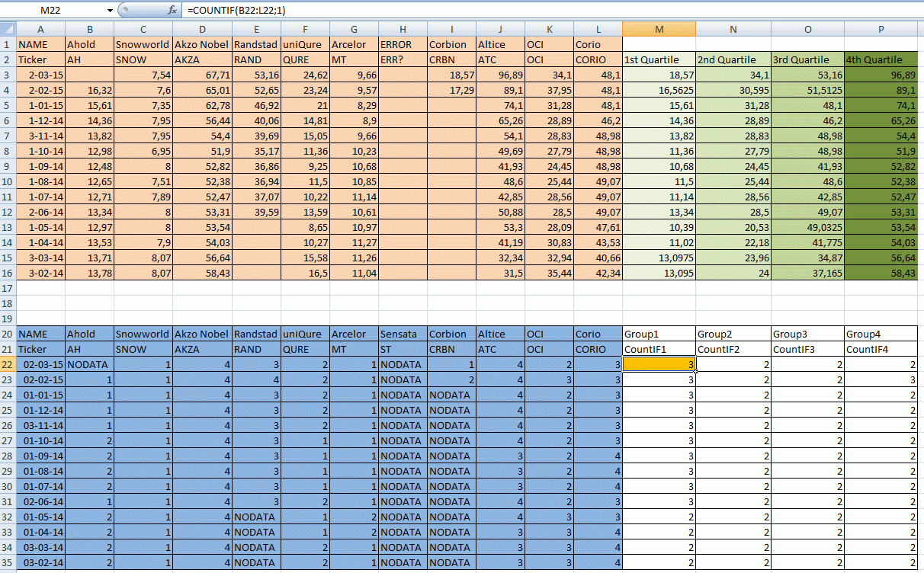The height and width of the screenshot is (573, 924).
Task: Select row 22 header
Action: [8, 364]
